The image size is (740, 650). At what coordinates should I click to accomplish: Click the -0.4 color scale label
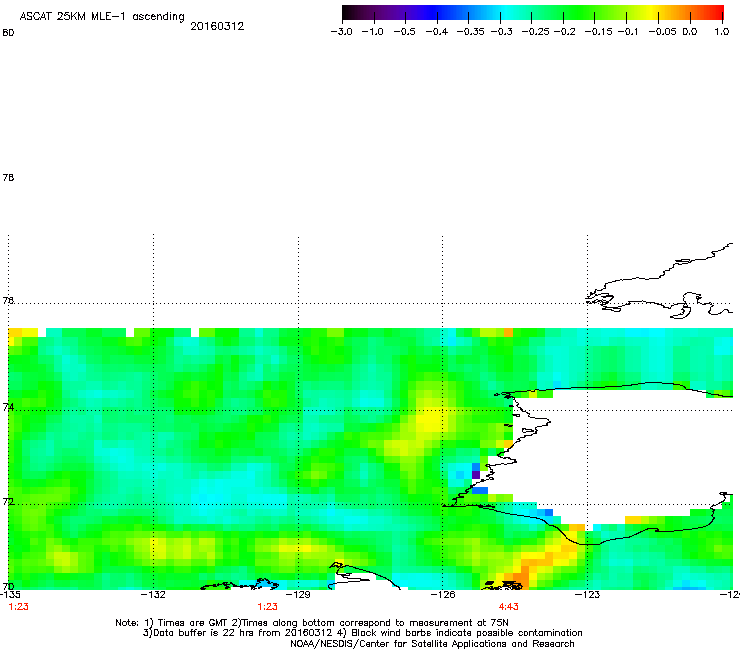(x=437, y=32)
